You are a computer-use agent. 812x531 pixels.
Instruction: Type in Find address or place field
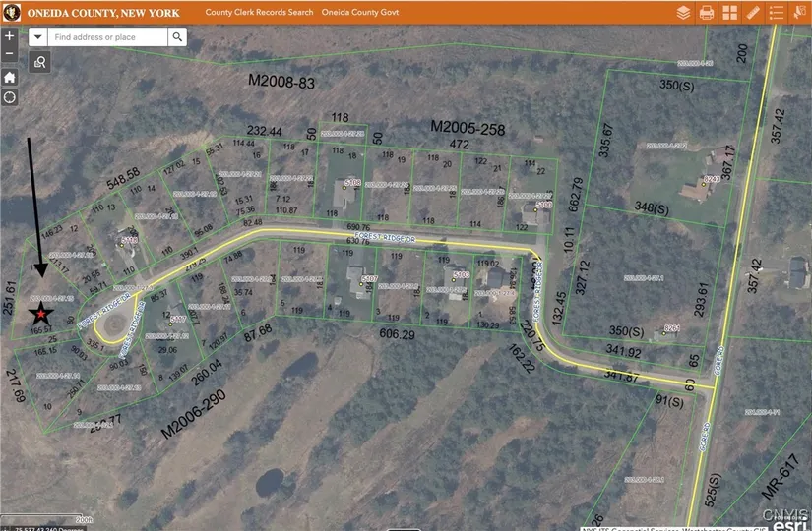click(x=107, y=36)
